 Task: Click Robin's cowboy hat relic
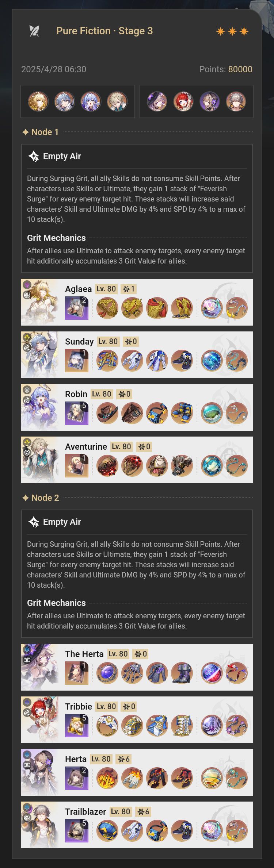107,413
